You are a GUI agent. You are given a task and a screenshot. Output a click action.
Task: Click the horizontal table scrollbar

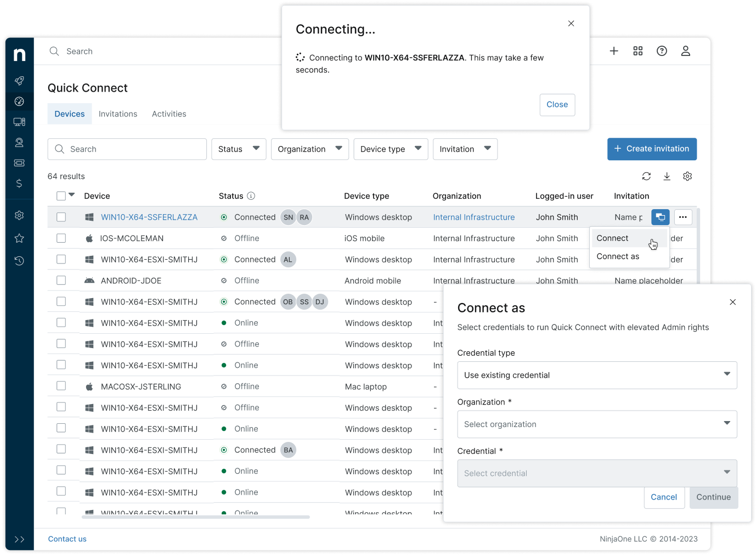tap(196, 517)
